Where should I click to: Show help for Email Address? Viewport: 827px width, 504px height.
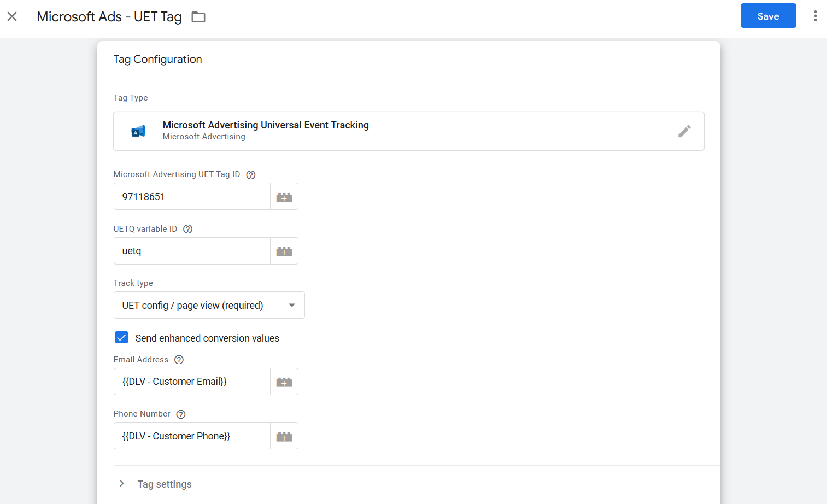[179, 360]
